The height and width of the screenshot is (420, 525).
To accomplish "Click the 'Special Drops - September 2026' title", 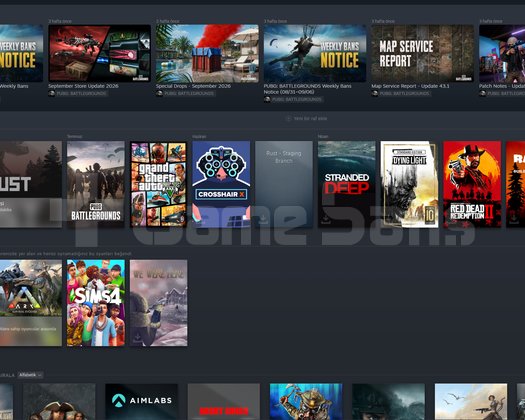I will 192,86.
